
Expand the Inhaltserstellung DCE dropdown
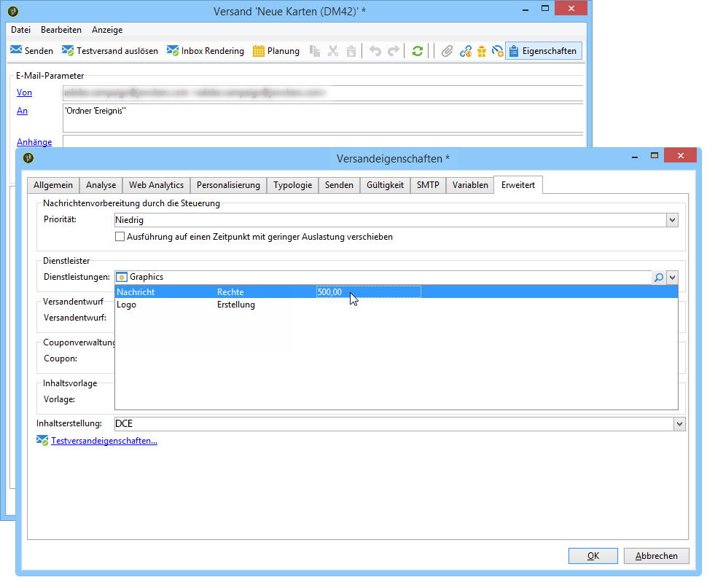pyautogui.click(x=679, y=424)
